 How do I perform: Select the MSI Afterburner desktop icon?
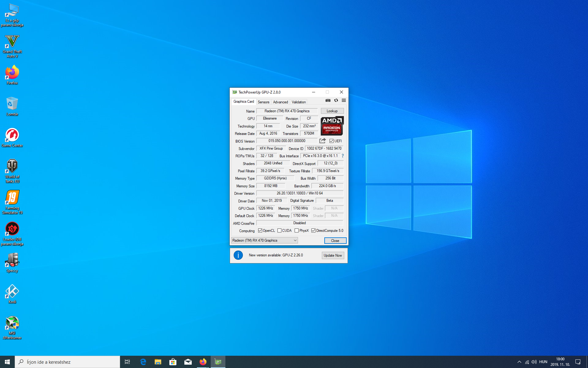(x=12, y=328)
